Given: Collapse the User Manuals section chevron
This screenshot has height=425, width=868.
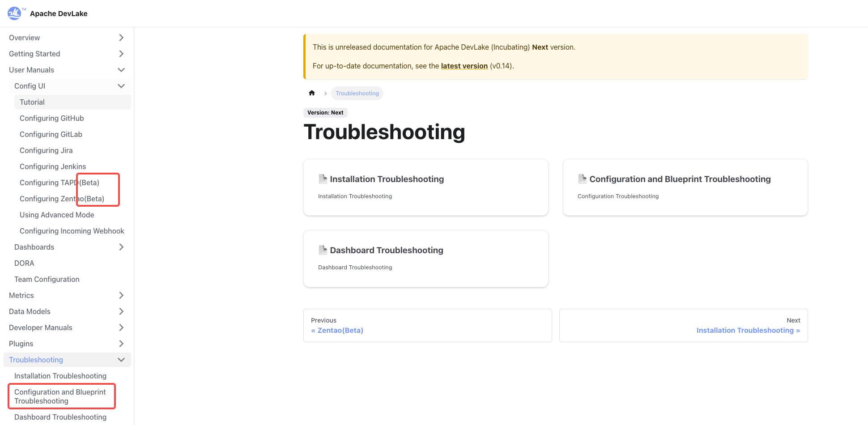Looking at the screenshot, I should (x=121, y=70).
